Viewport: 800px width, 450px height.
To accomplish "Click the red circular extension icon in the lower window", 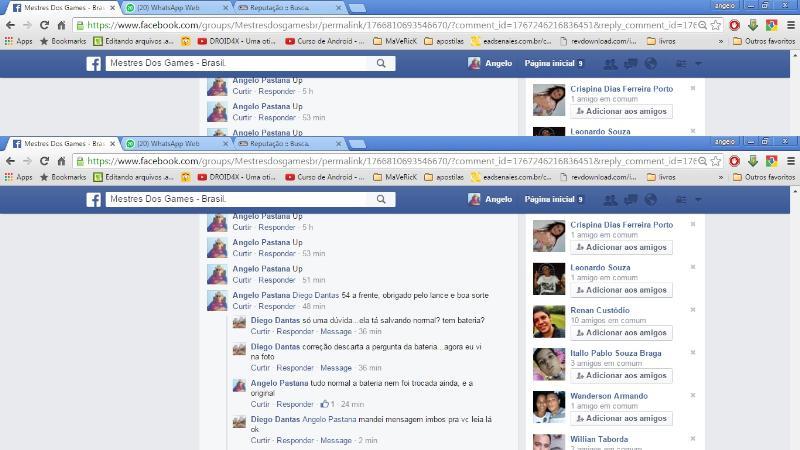I will click(734, 160).
